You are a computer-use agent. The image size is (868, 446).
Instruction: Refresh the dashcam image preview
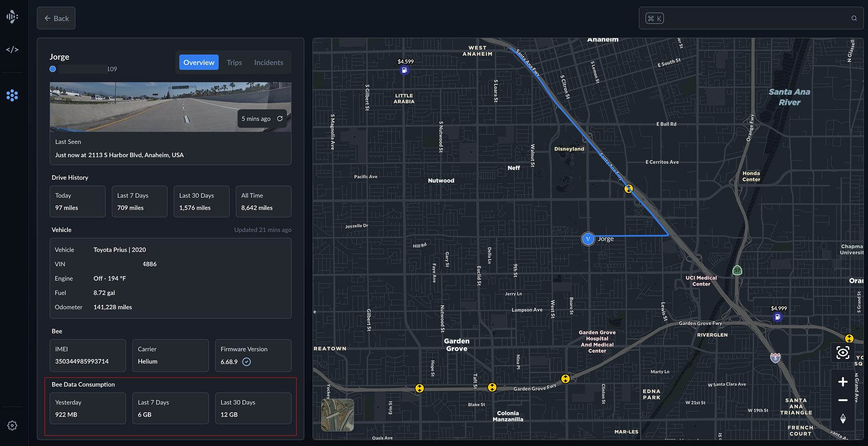click(x=280, y=119)
